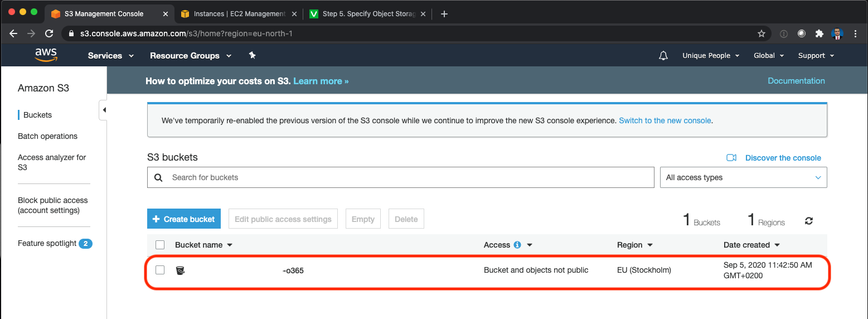
Task: Click the Sep 5, 2020 creation date cell
Action: (768, 270)
